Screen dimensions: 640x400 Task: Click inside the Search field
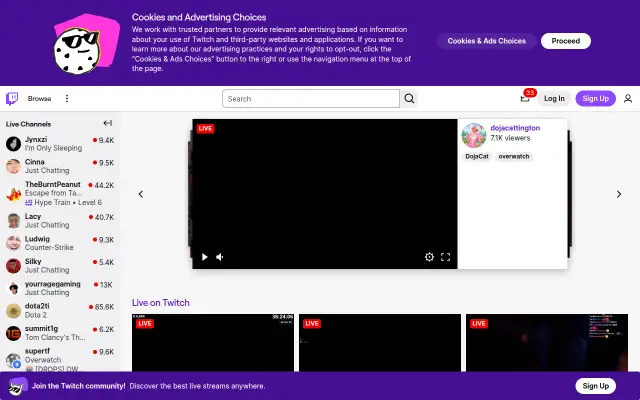[x=311, y=98]
